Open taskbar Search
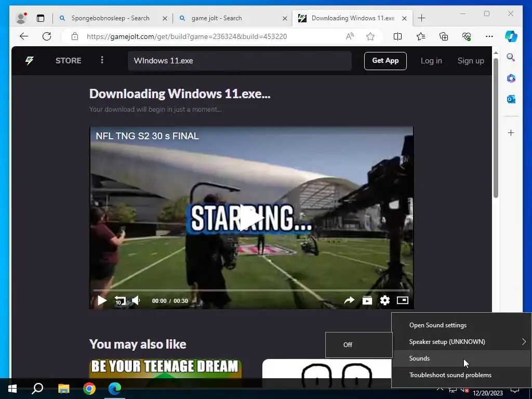The image size is (532, 399). [x=37, y=389]
